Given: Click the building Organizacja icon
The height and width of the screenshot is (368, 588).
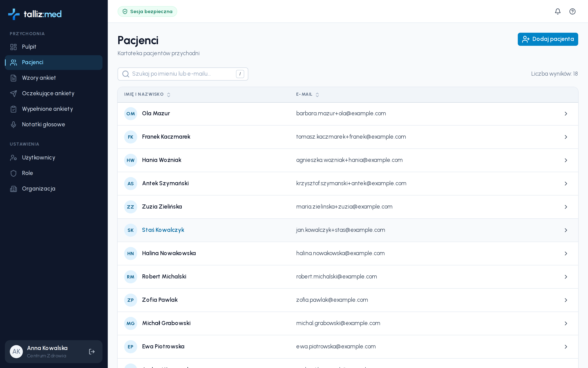Looking at the screenshot, I should coord(13,189).
